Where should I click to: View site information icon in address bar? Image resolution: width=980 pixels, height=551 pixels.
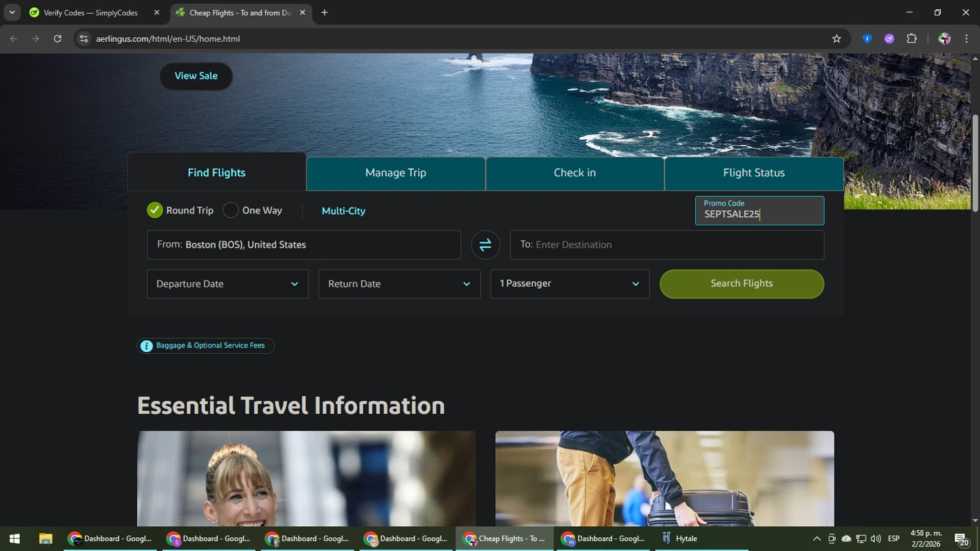(84, 39)
